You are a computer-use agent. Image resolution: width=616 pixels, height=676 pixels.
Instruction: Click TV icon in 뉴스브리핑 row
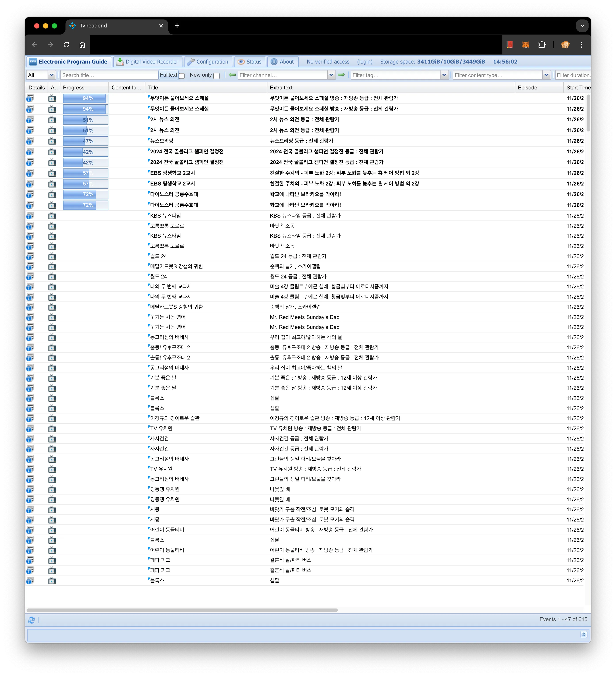tap(52, 141)
